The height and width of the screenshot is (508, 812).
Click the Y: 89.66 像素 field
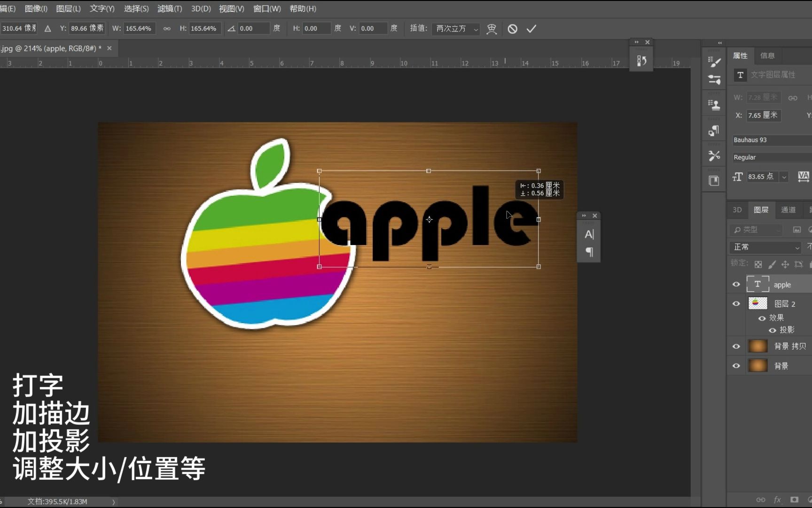(x=87, y=29)
